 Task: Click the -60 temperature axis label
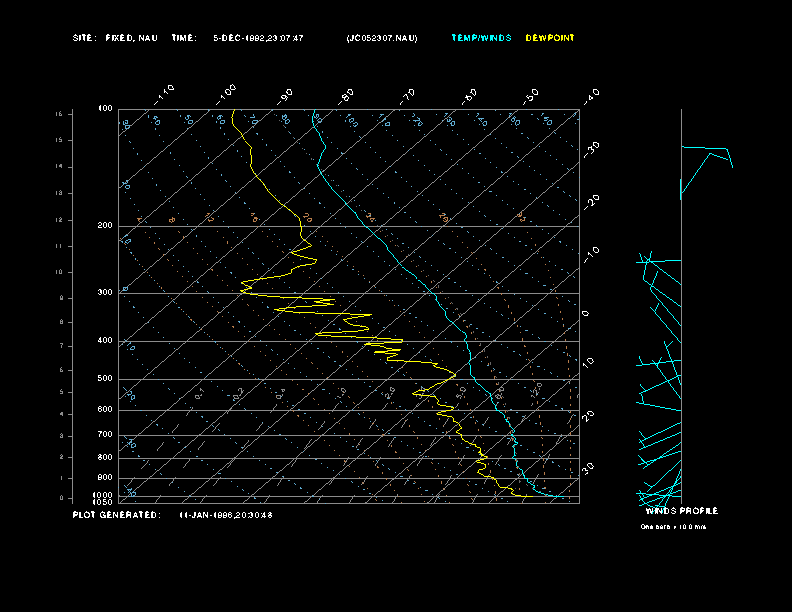point(470,96)
